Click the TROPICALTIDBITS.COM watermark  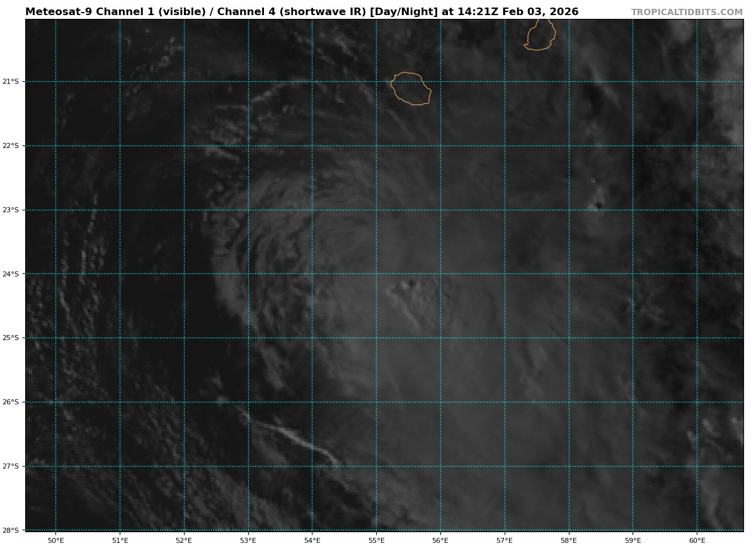687,13
